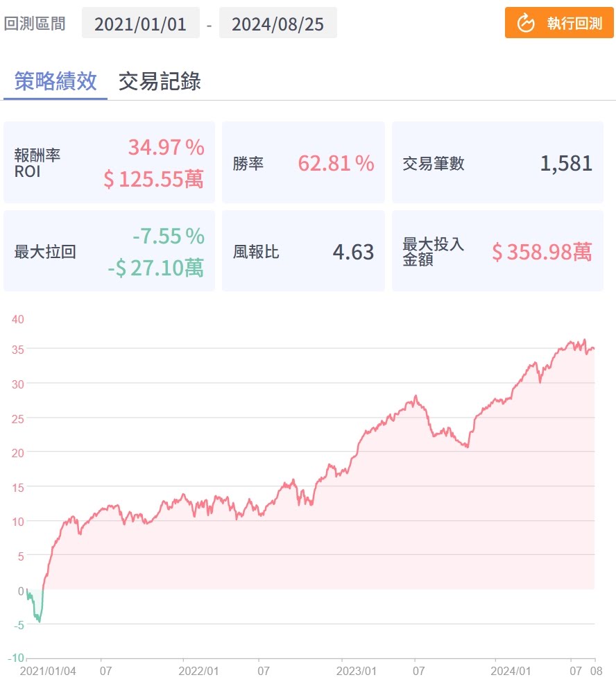This screenshot has width=616, height=691.
Task: Click the circular arrow icon on 執行回測
Action: (527, 23)
